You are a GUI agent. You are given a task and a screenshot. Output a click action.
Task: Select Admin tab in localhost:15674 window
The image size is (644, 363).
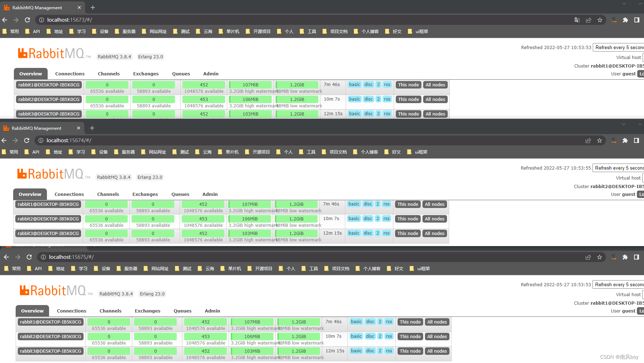click(210, 194)
